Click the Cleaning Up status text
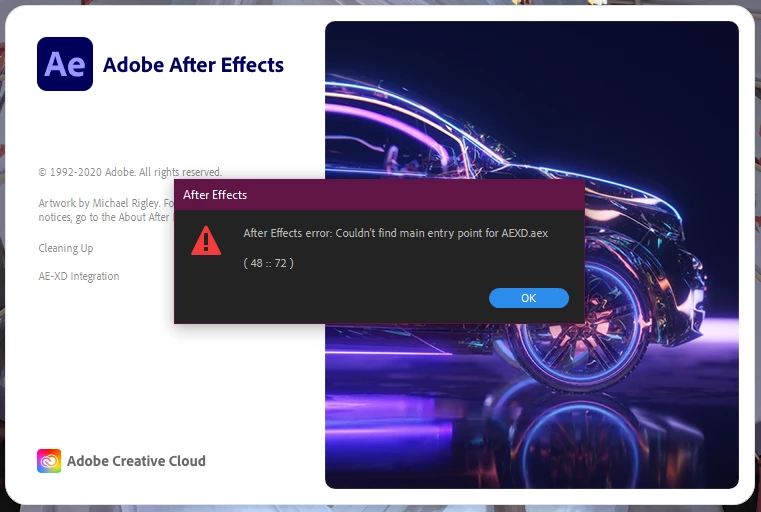 (x=66, y=248)
